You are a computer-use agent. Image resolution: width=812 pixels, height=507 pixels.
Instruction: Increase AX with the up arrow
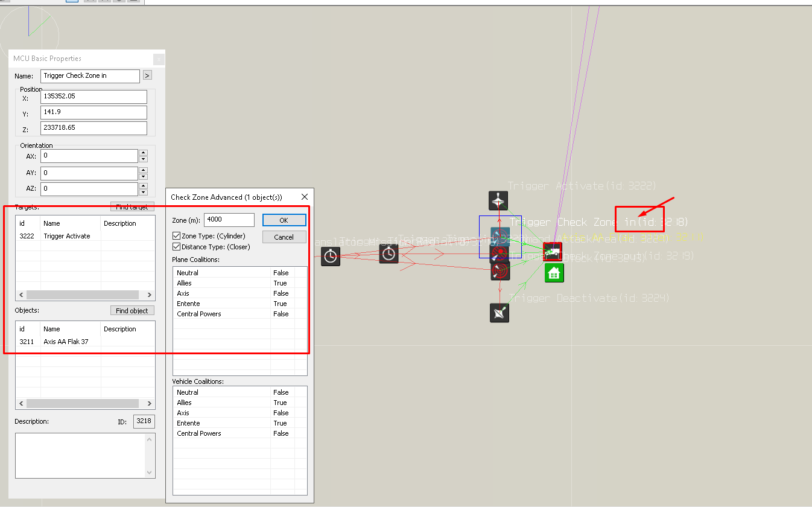[143, 153]
